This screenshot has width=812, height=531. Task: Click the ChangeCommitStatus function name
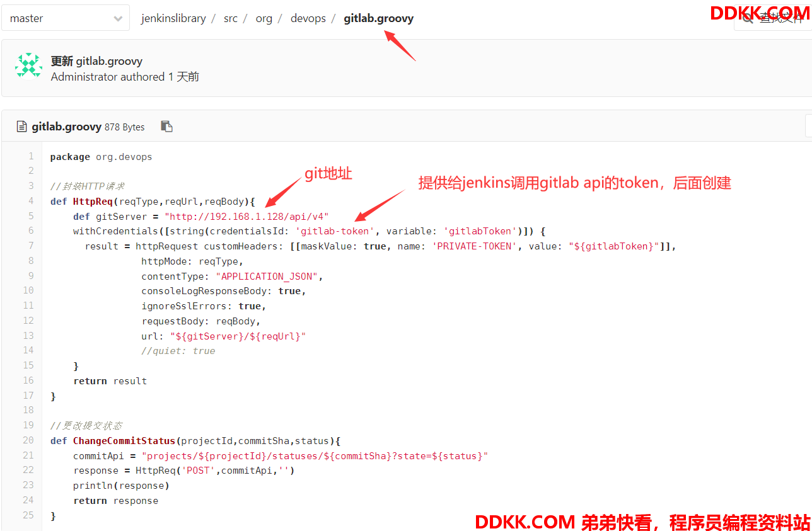(124, 441)
